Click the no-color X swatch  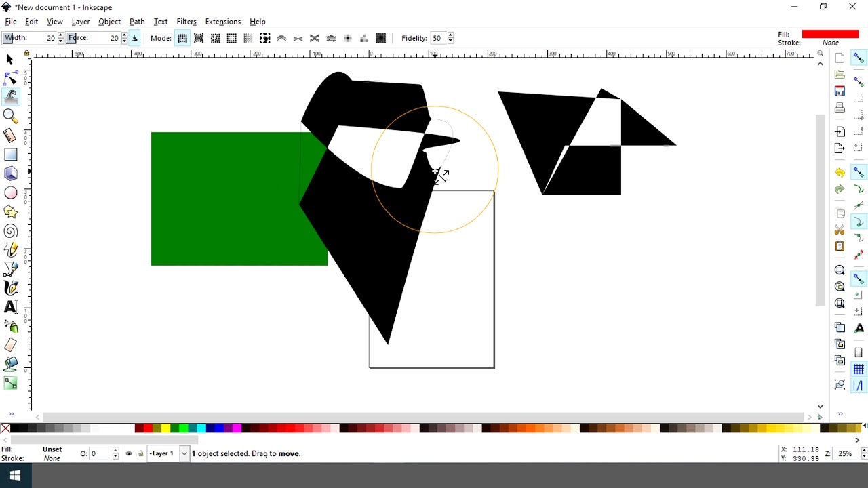(x=5, y=428)
